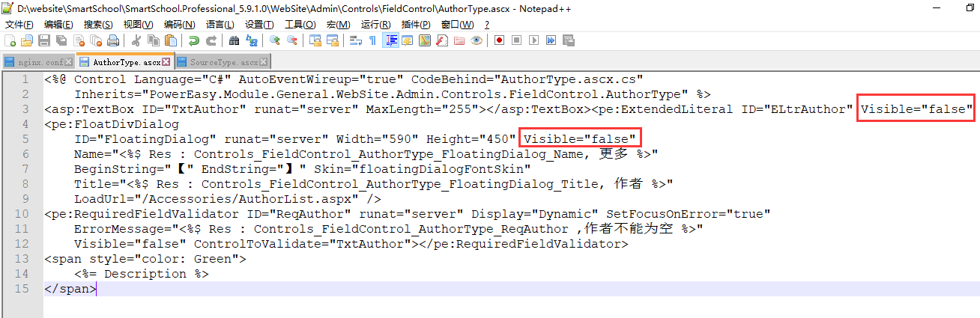Open the 编辑(E) menu
This screenshot has width=980, height=318.
(x=58, y=25)
